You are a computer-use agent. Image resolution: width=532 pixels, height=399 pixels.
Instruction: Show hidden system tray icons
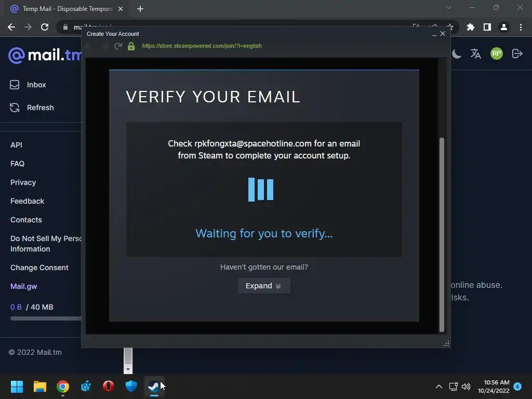(x=438, y=387)
